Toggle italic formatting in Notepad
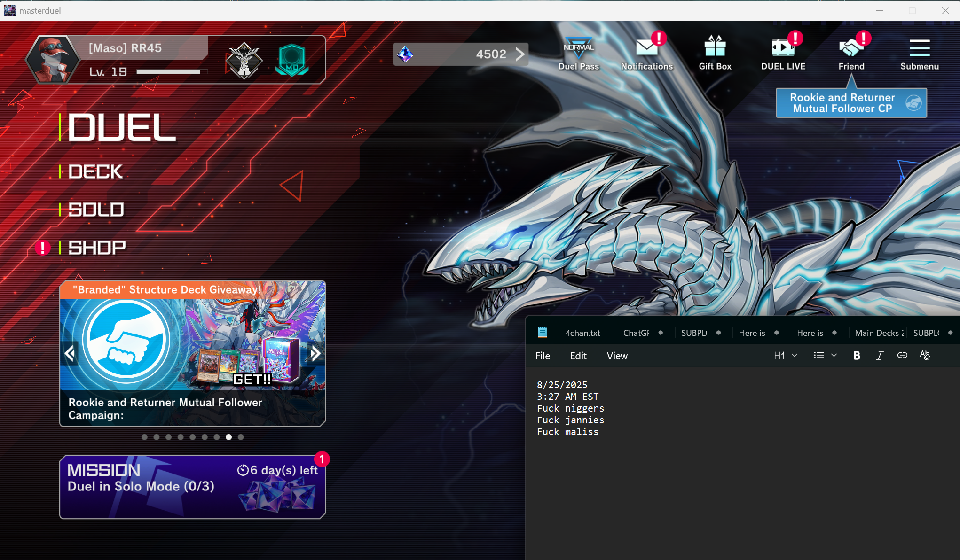960x560 pixels. (879, 356)
